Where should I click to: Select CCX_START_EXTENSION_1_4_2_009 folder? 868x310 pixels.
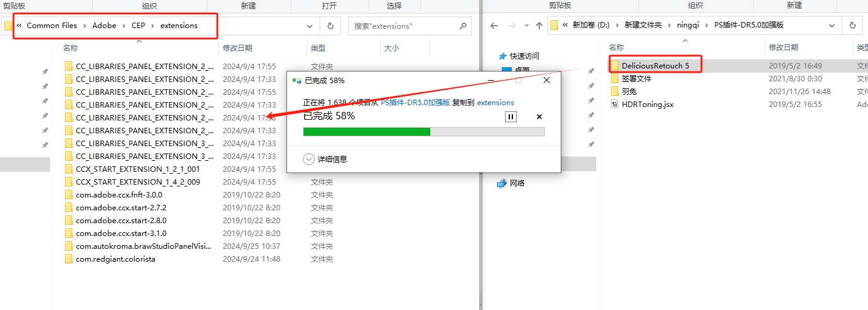138,182
